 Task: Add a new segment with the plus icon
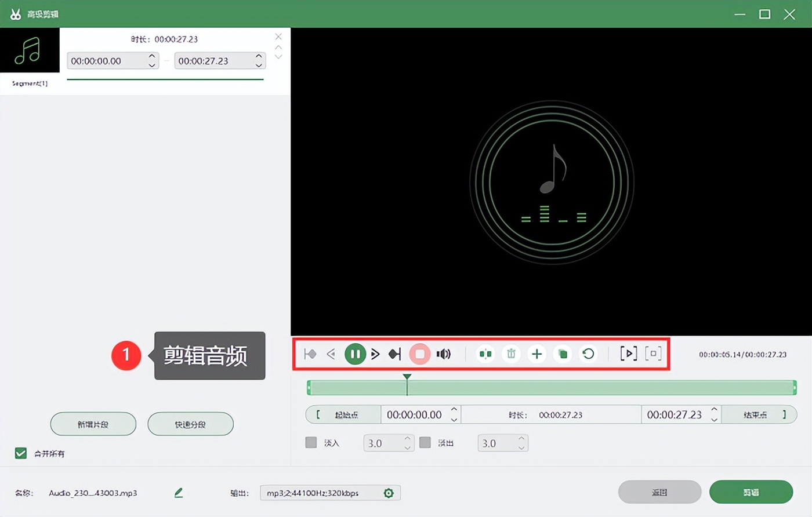(536, 354)
